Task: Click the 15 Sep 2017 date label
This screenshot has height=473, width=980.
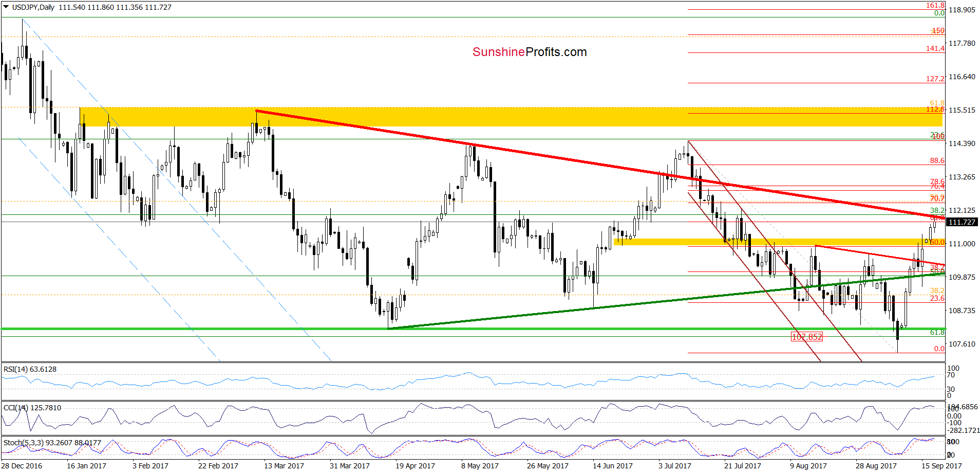Action: (941, 466)
